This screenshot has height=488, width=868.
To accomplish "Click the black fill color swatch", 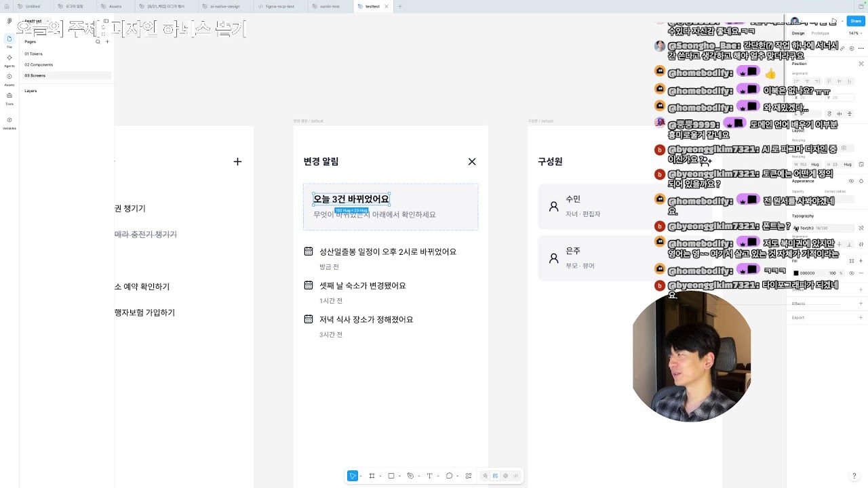I will coord(796,273).
